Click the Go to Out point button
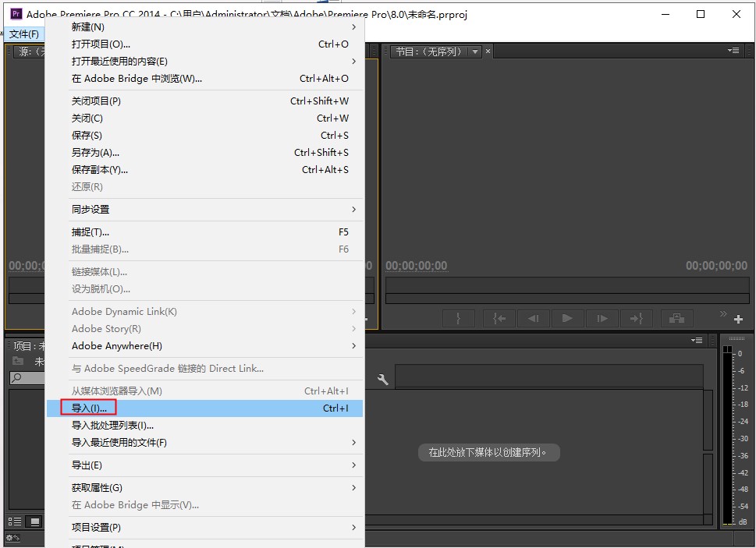 click(636, 318)
